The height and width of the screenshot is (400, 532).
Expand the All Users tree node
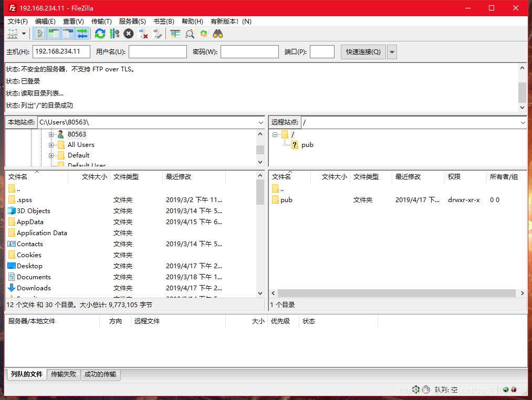[x=51, y=145]
